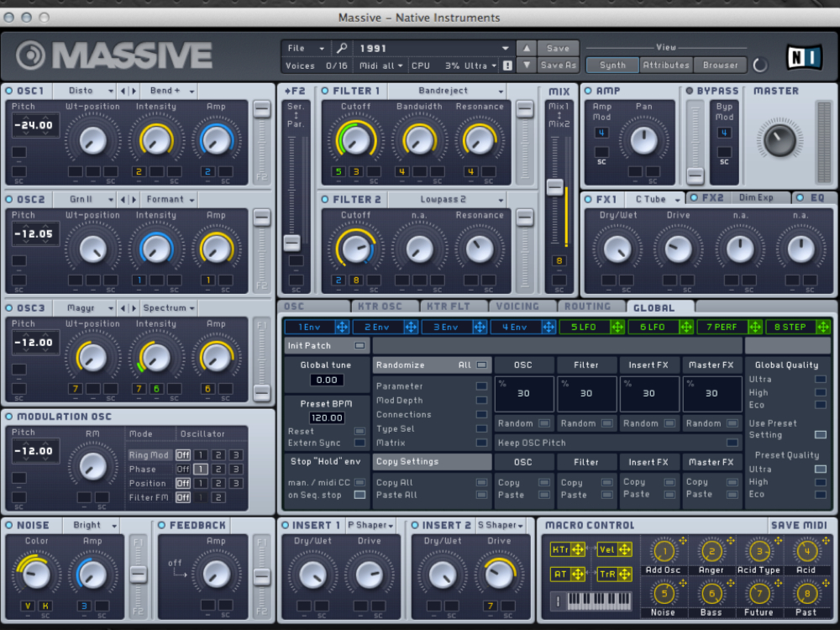
Task: Click the preset search magnifier icon
Action: pyautogui.click(x=341, y=48)
